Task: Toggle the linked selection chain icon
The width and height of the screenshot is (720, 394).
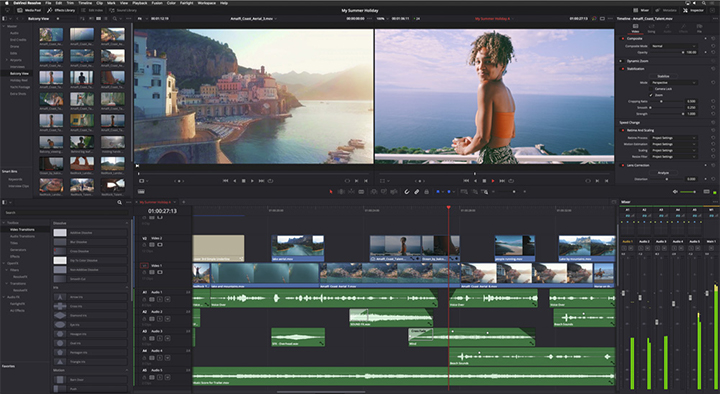Action: (x=416, y=191)
